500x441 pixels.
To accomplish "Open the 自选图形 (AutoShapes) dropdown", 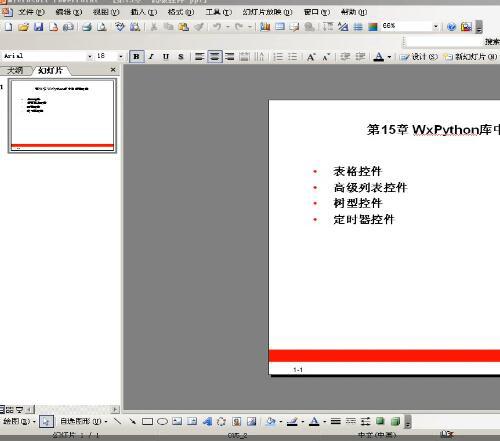I will point(83,421).
